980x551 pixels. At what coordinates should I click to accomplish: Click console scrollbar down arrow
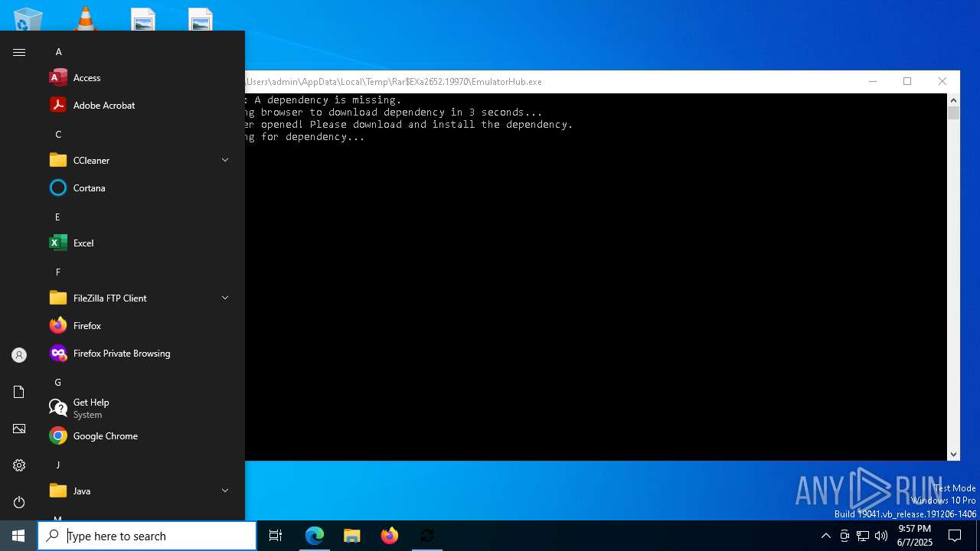coord(953,454)
